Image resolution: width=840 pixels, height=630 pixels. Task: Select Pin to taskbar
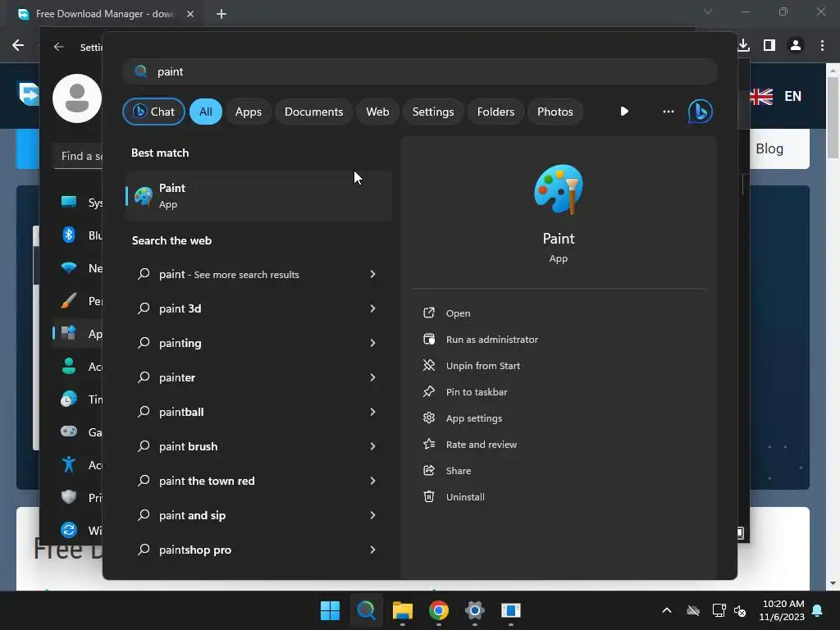point(477,392)
